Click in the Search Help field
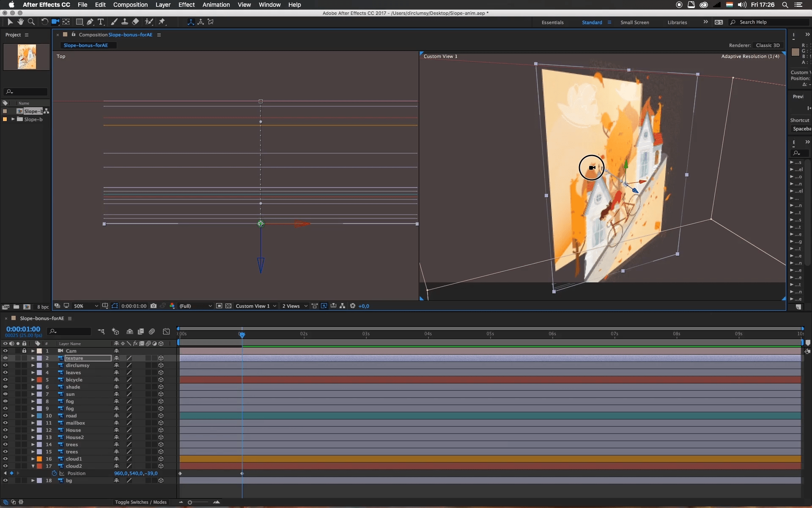This screenshot has width=812, height=508. tap(770, 22)
